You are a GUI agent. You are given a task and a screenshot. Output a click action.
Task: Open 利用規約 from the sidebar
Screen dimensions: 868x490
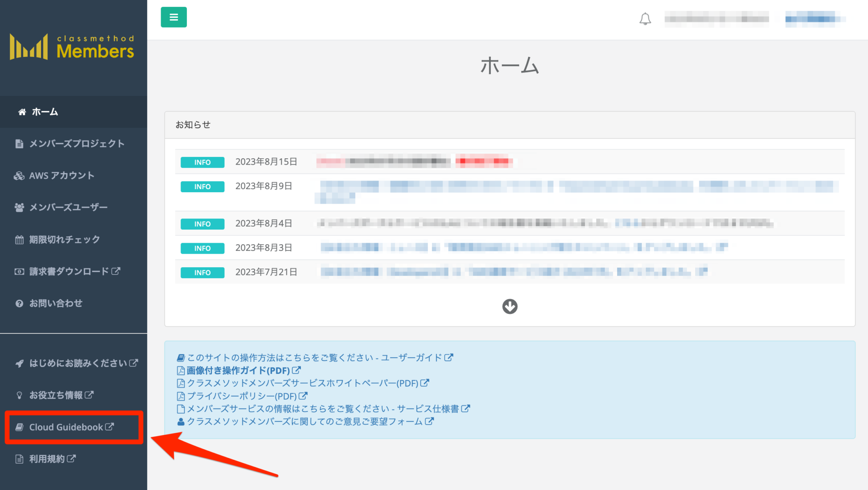click(47, 459)
